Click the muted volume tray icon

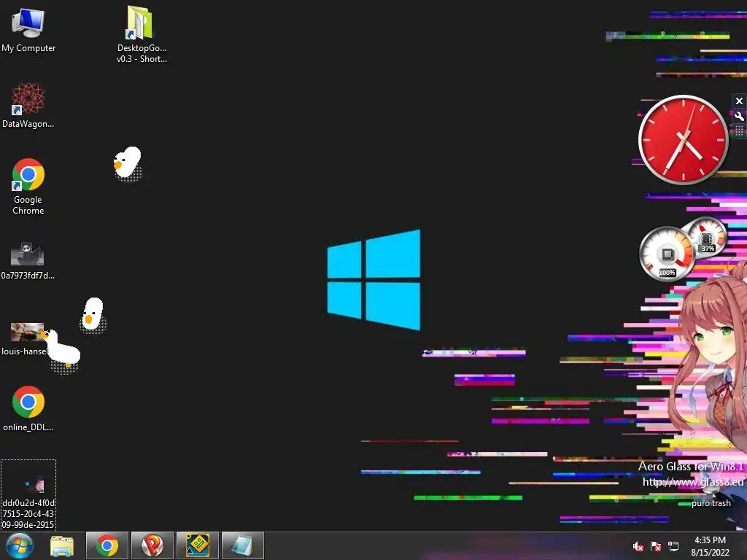point(638,547)
